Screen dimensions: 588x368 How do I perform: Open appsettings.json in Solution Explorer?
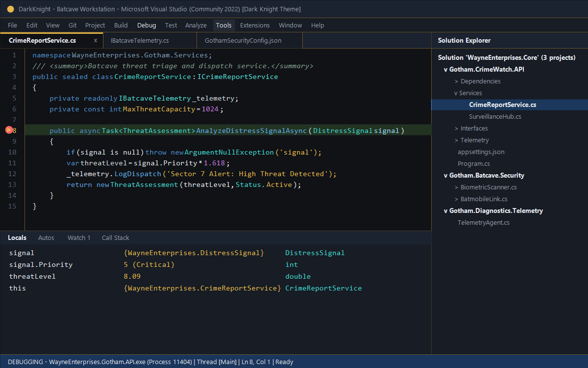tap(481, 152)
